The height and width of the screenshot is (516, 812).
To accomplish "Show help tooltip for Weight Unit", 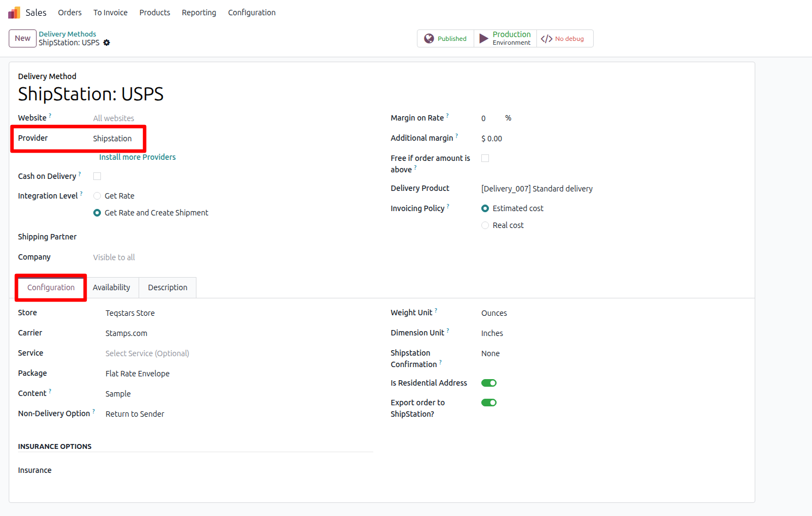I will 436,310.
